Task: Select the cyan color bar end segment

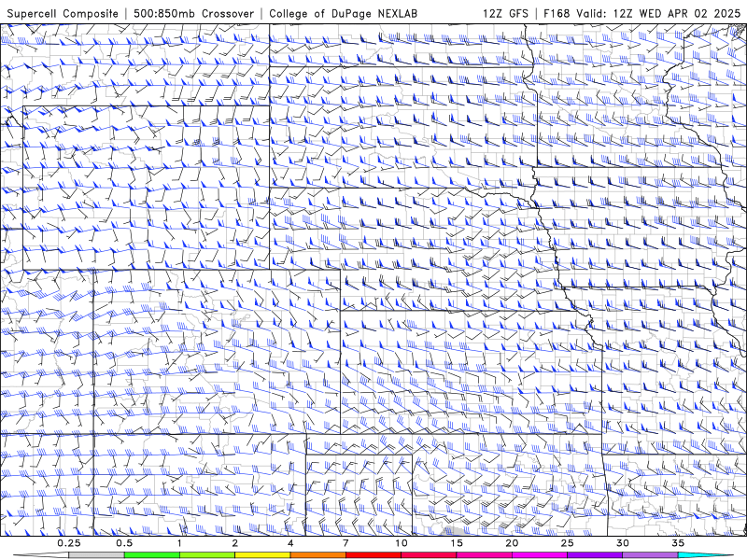Action: point(706,555)
